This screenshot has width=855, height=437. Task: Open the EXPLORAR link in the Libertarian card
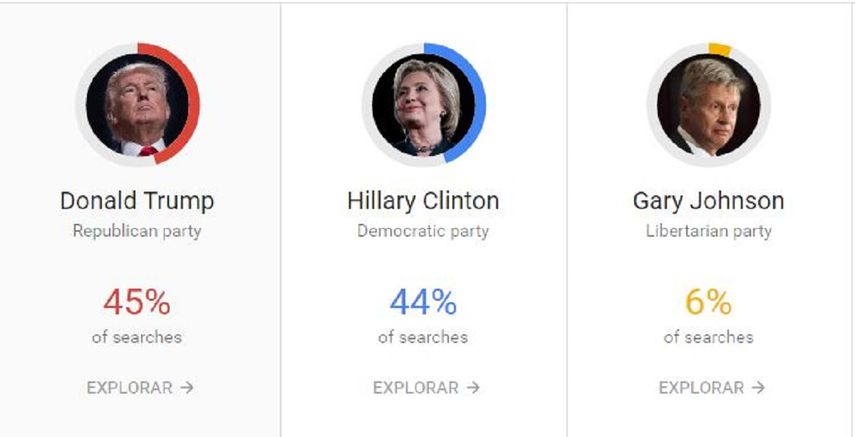point(702,387)
